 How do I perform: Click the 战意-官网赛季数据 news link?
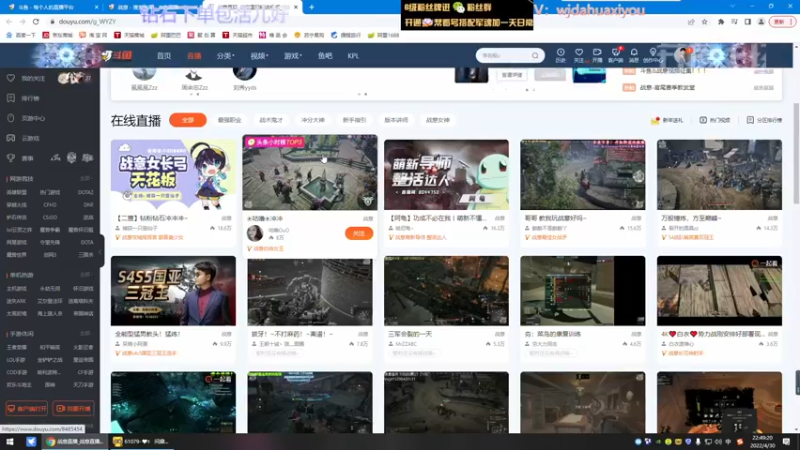tap(667, 88)
